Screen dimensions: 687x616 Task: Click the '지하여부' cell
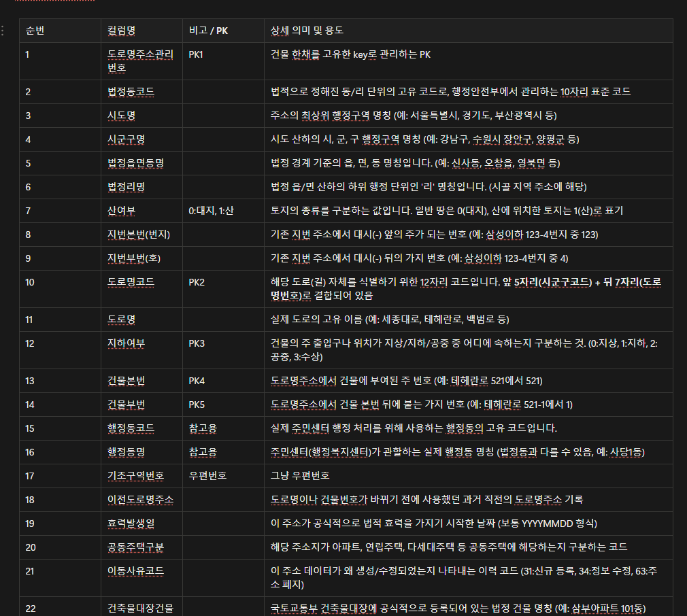pyautogui.click(x=141, y=350)
